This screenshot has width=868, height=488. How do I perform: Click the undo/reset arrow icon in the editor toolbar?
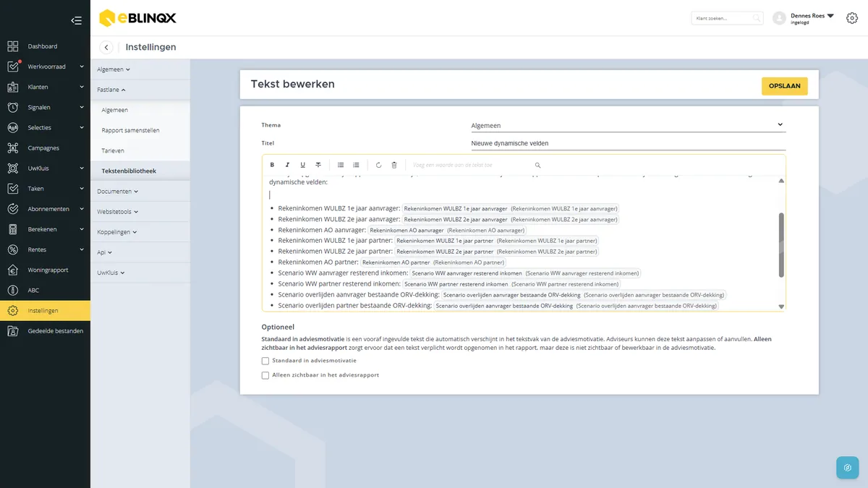click(x=378, y=165)
